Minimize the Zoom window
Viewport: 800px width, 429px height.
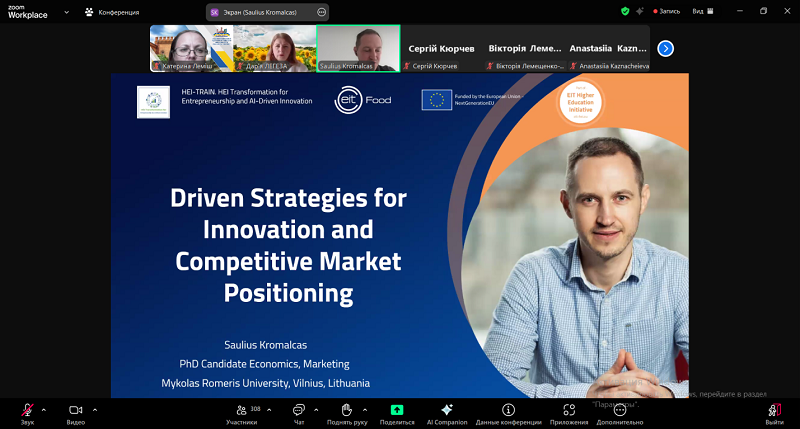(x=740, y=11)
